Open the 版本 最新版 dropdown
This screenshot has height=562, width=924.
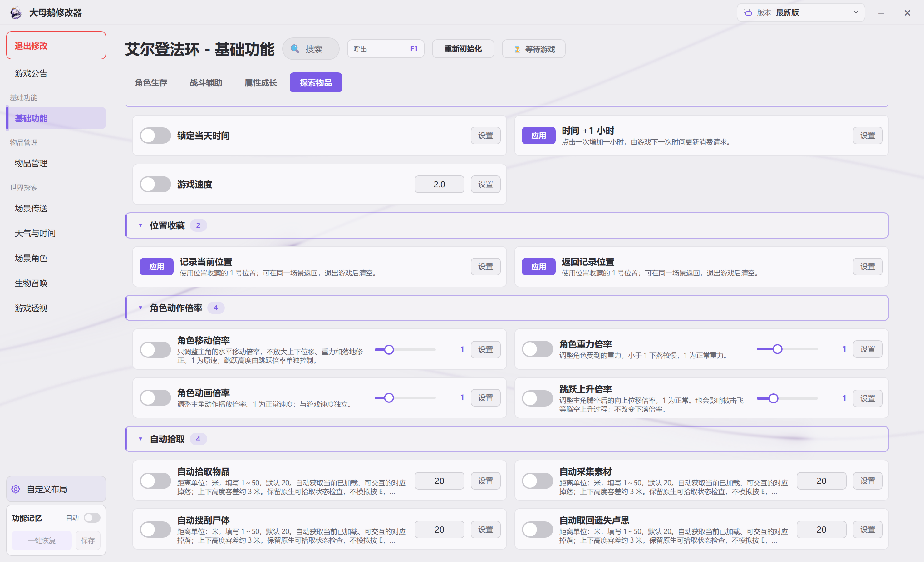point(801,12)
